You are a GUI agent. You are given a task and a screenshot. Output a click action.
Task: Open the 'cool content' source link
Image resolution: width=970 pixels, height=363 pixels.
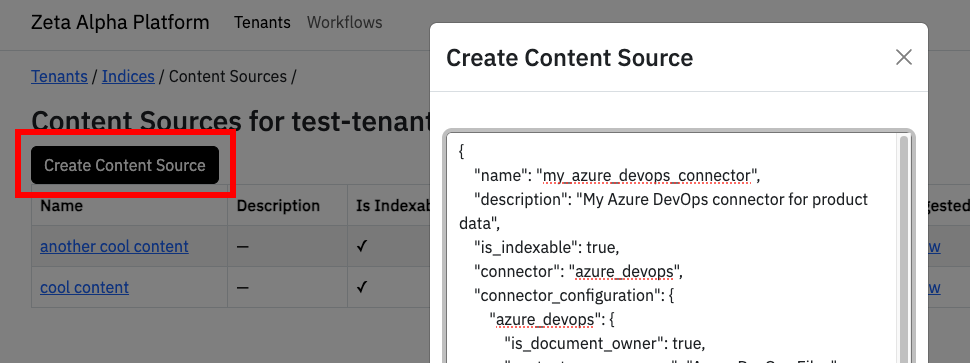click(85, 288)
